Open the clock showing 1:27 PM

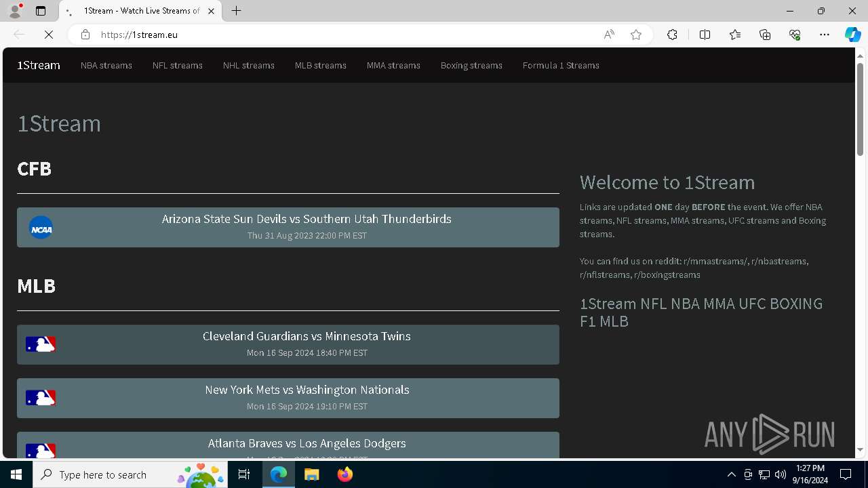tap(812, 474)
